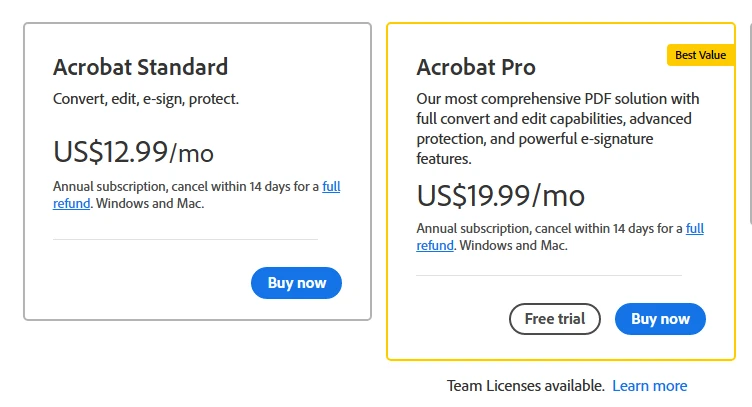The image size is (752, 407).
Task: Open full refund link in Standard card
Action: 331,187
